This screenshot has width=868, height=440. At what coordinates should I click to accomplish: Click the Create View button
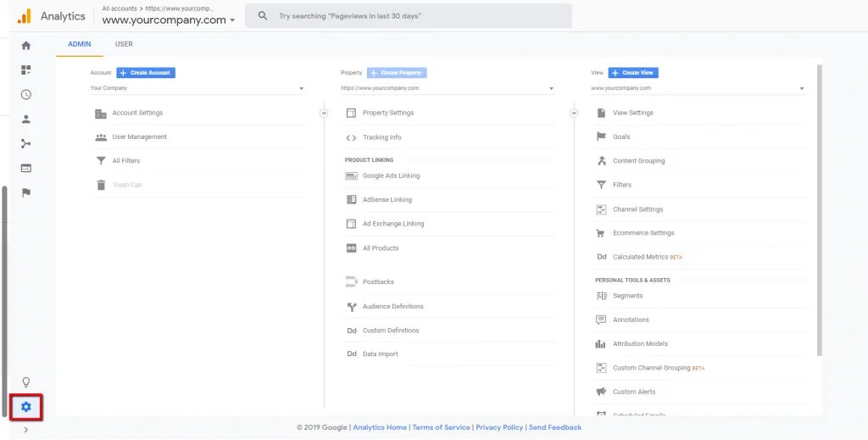(633, 73)
